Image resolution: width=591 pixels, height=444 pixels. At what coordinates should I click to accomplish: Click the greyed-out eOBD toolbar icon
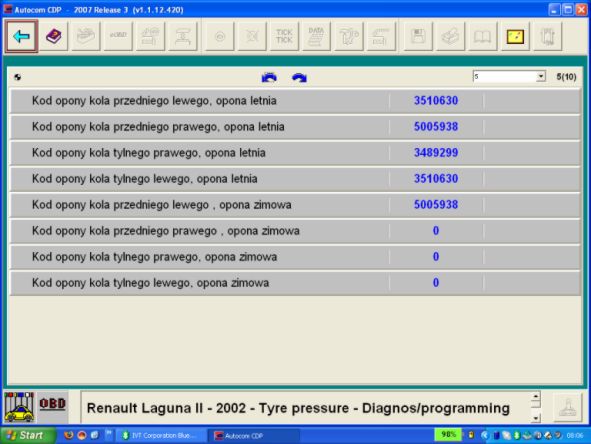tap(118, 37)
